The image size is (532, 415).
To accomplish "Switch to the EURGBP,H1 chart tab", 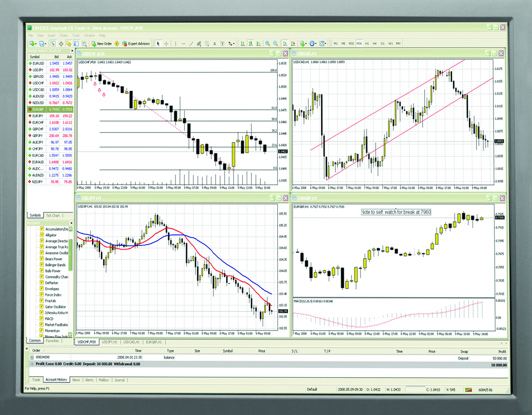I will click(x=154, y=342).
